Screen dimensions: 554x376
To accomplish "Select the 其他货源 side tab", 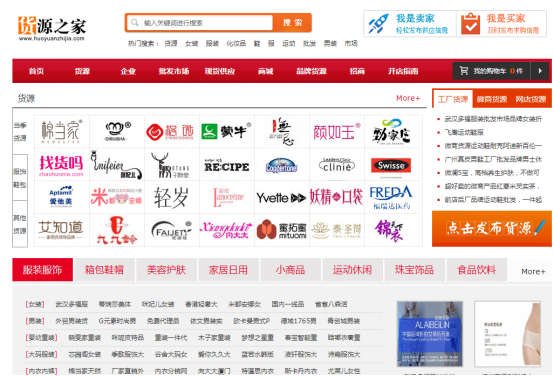I will 20,224.
